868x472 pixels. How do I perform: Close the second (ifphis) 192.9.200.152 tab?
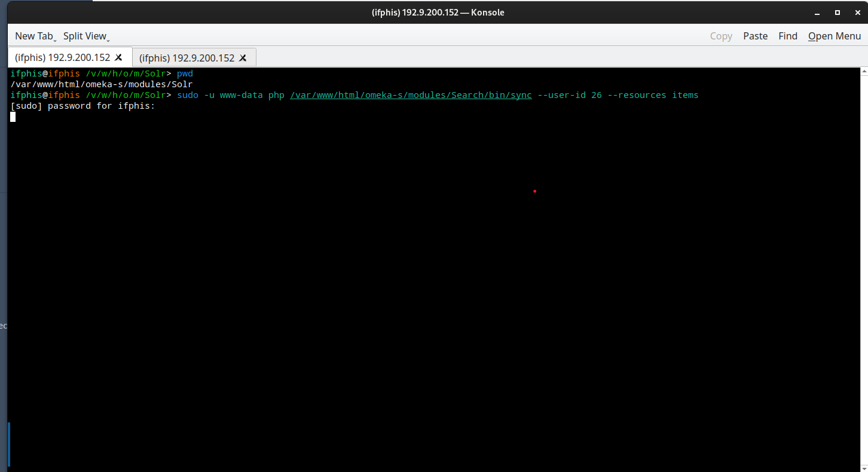(x=243, y=58)
